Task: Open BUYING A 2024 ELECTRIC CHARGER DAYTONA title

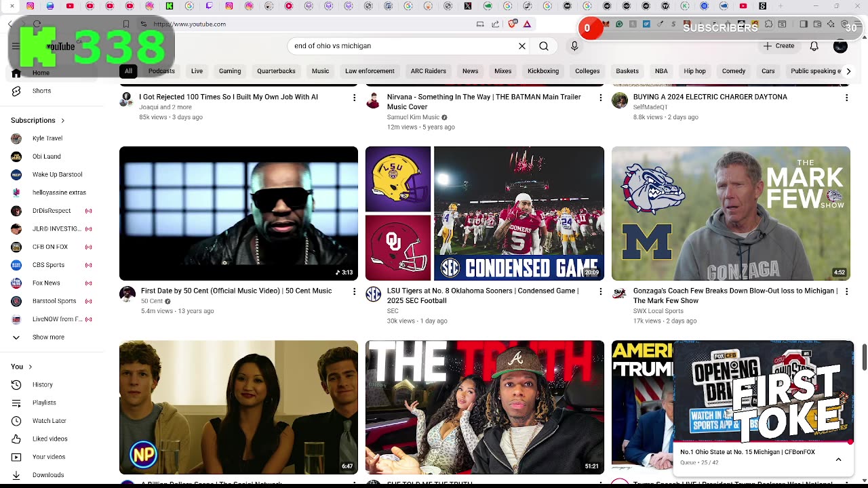Action: click(710, 97)
